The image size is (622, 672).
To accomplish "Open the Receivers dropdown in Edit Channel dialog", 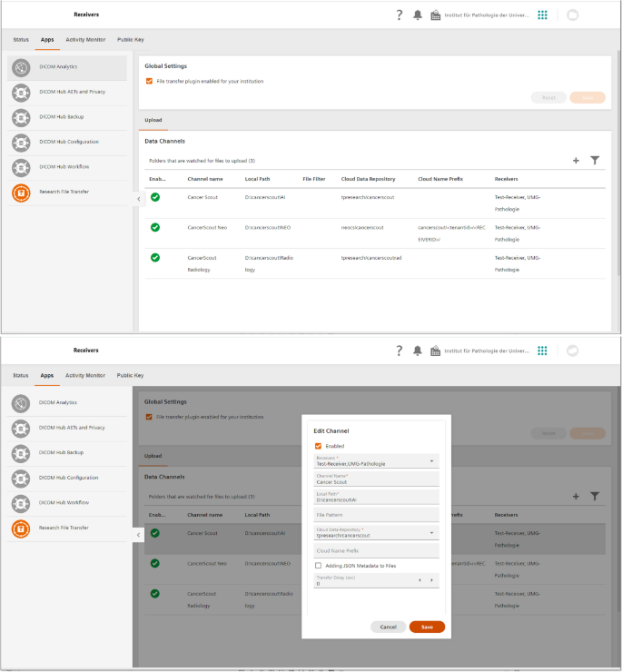I will (430, 461).
